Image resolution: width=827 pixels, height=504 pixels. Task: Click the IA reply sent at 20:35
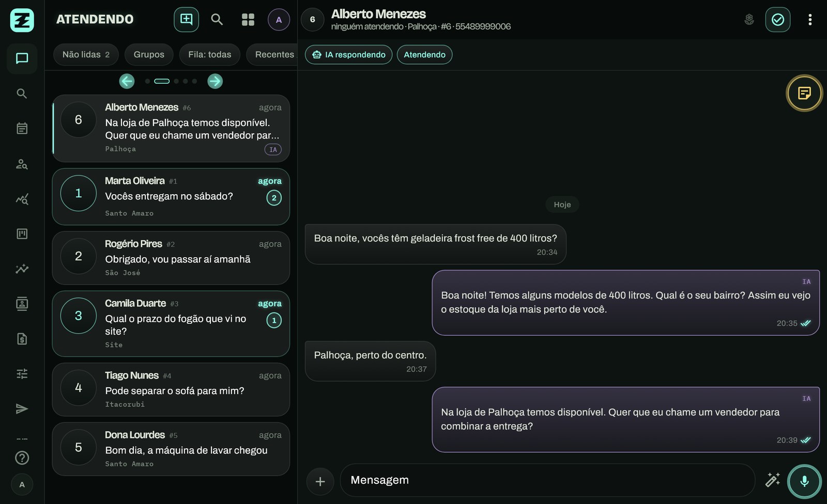click(626, 303)
